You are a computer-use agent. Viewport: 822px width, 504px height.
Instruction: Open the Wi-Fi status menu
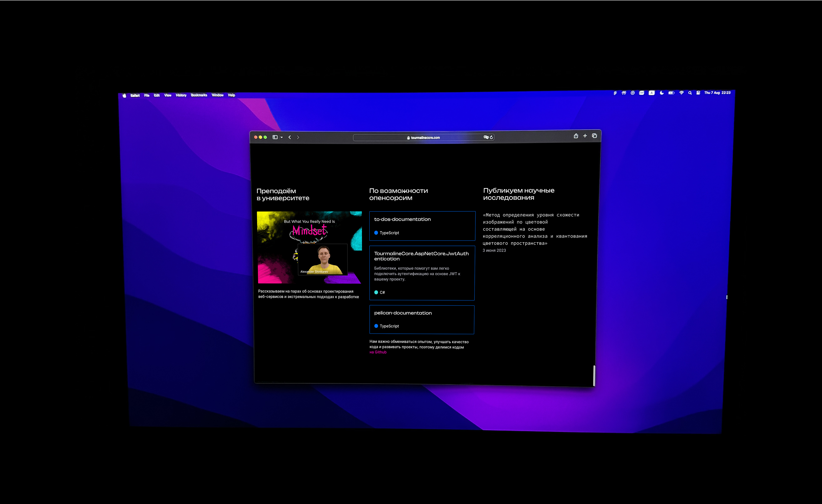point(681,93)
